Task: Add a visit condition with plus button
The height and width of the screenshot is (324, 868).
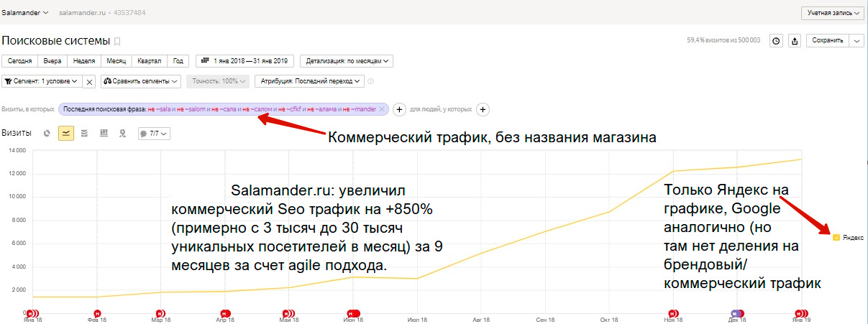Action: (400, 109)
